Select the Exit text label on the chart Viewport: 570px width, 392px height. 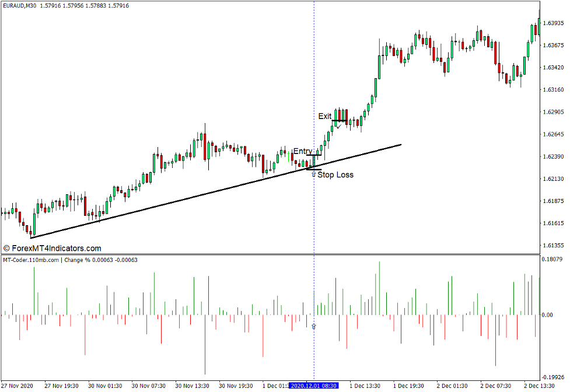tap(325, 116)
